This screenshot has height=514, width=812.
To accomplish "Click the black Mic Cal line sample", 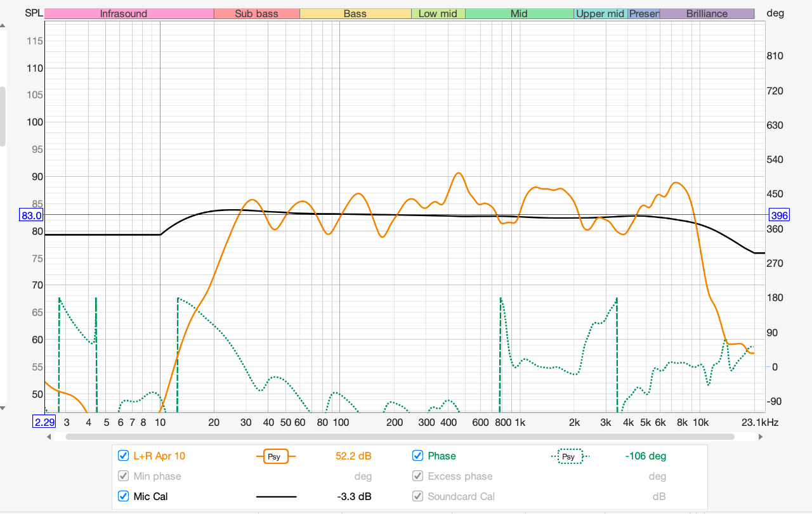I will click(x=276, y=496).
